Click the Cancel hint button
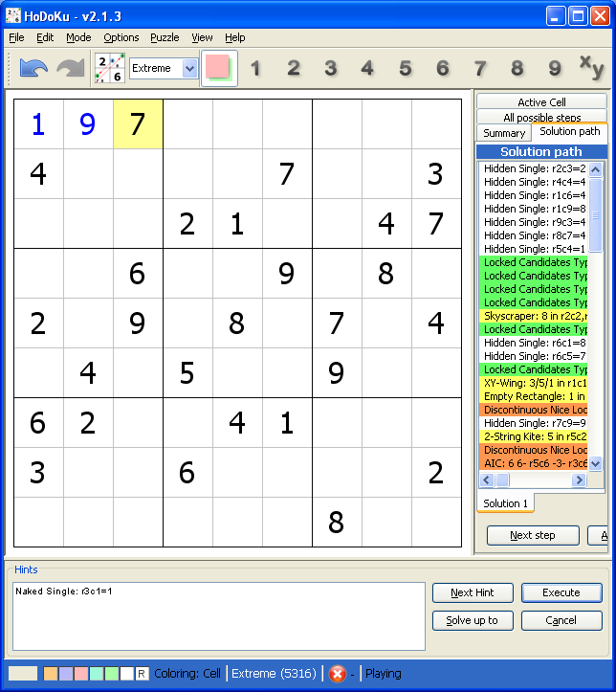Viewport: 616px width, 692px height. click(x=561, y=620)
